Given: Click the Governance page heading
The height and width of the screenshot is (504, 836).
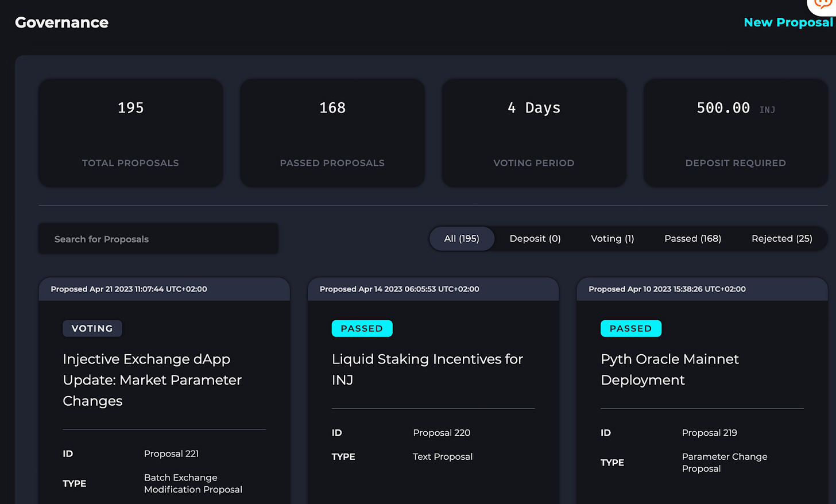Looking at the screenshot, I should click(x=61, y=22).
